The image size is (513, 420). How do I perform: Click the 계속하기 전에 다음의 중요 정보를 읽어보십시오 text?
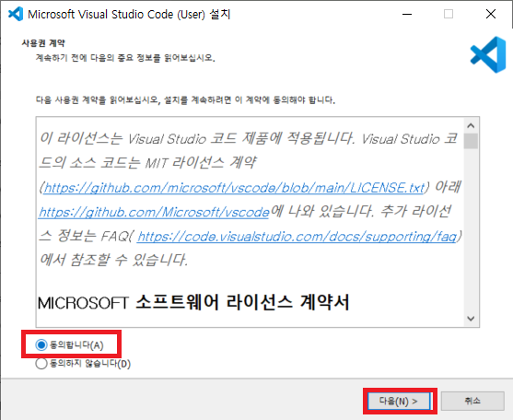(x=125, y=58)
